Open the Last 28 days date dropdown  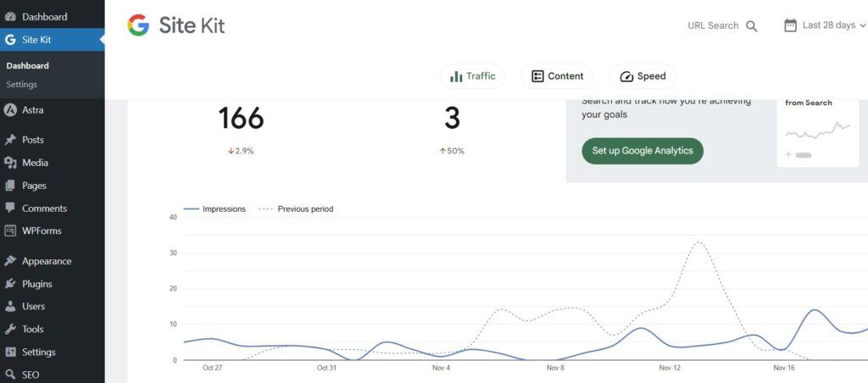pos(825,25)
